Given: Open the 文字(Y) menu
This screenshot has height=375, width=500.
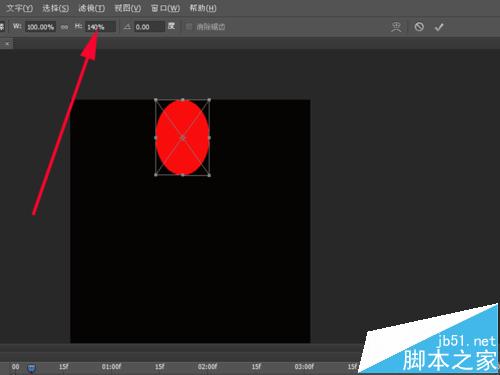Looking at the screenshot, I should pyautogui.click(x=19, y=8).
